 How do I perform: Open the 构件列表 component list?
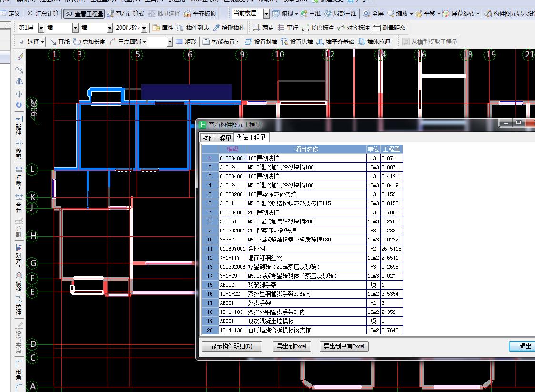pyautogui.click(x=193, y=28)
